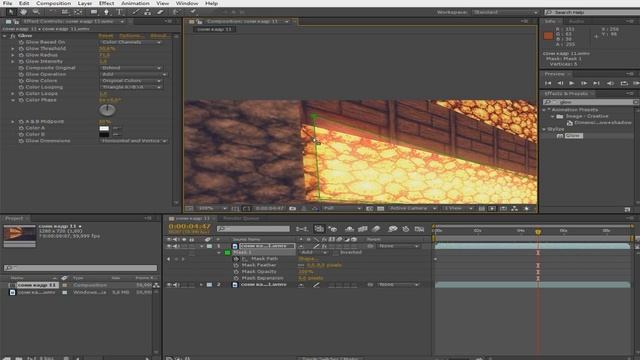Collapse the Color Phase property
The image size is (640, 360).
tap(13, 100)
